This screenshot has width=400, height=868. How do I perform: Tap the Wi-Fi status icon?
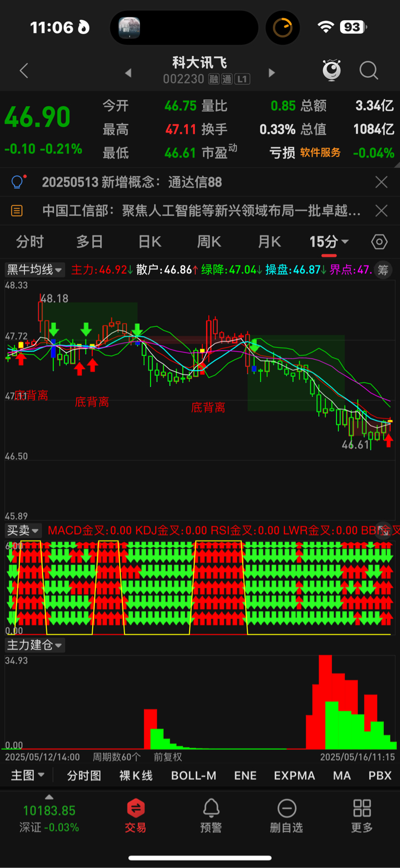point(326,27)
